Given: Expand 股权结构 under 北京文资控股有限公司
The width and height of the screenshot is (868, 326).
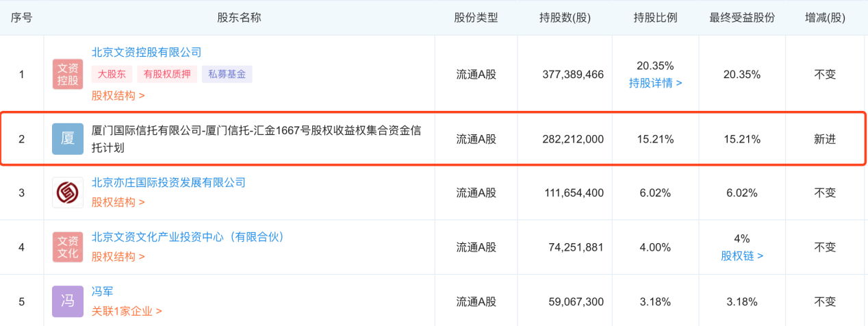Looking at the screenshot, I should tap(118, 95).
